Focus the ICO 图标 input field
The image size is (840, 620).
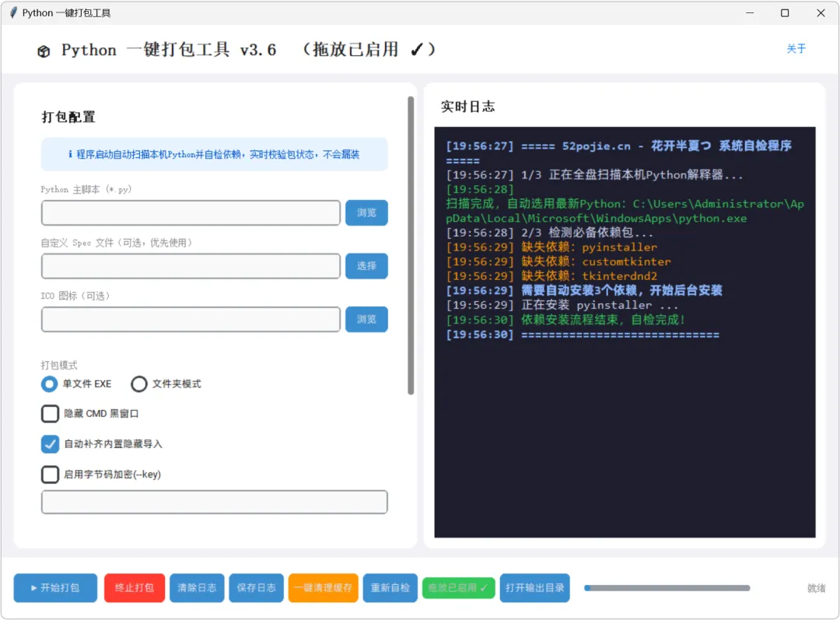pyautogui.click(x=191, y=320)
